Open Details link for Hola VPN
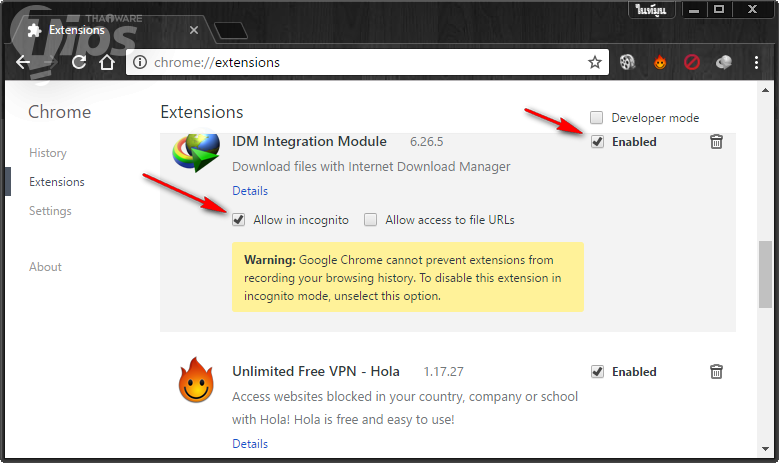779x463 pixels. pos(250,444)
